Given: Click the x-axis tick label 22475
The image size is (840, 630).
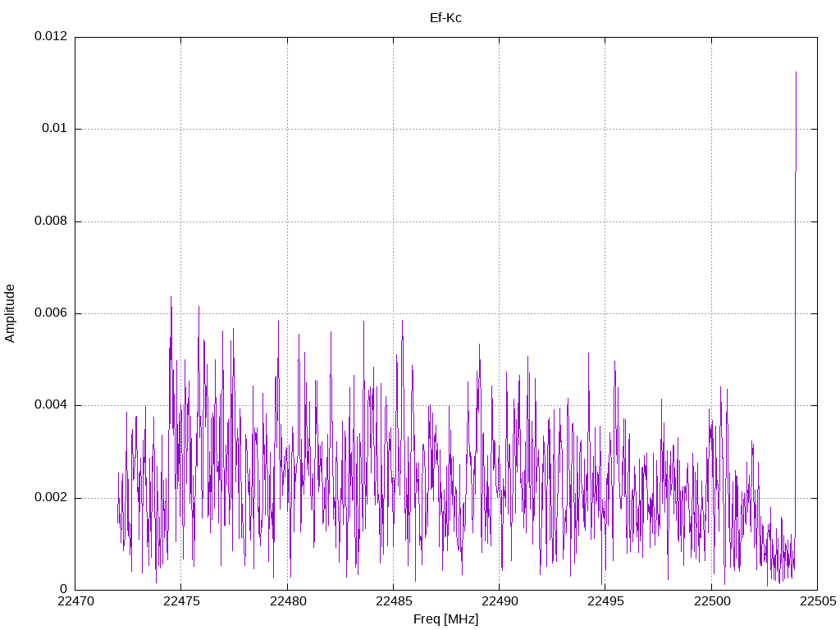Looking at the screenshot, I should [181, 601].
